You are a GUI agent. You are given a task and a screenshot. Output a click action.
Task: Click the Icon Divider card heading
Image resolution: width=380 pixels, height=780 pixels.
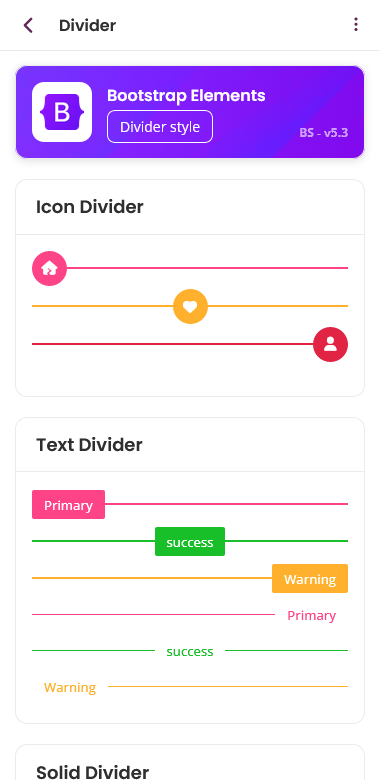coord(90,207)
